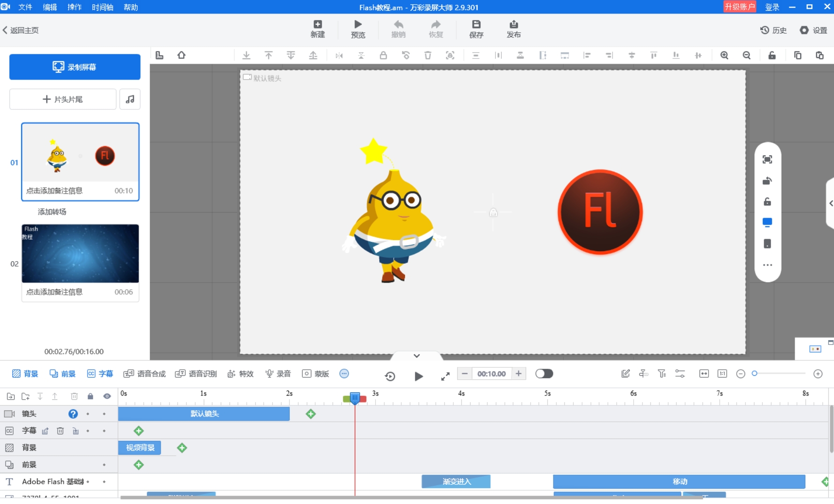Select the 前景 foreground tool tab
834x504 pixels.
[x=62, y=373]
